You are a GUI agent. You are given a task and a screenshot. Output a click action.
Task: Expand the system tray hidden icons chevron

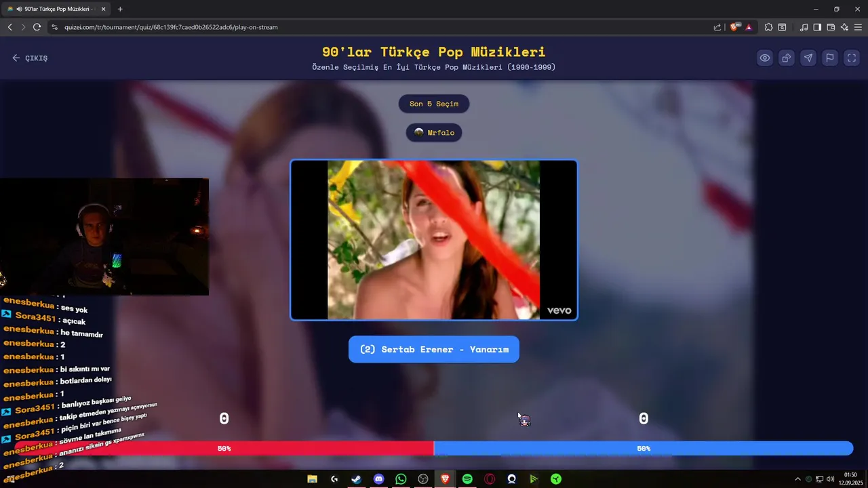797,479
